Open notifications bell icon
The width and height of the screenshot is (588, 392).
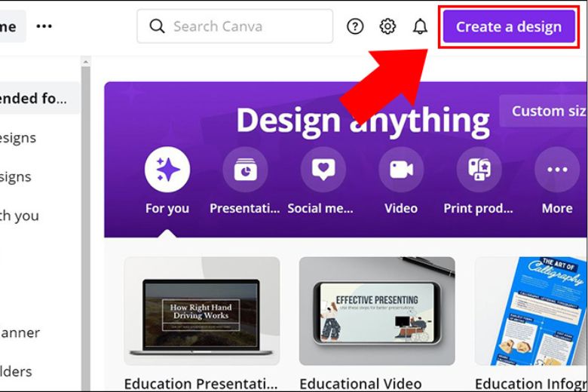click(420, 26)
